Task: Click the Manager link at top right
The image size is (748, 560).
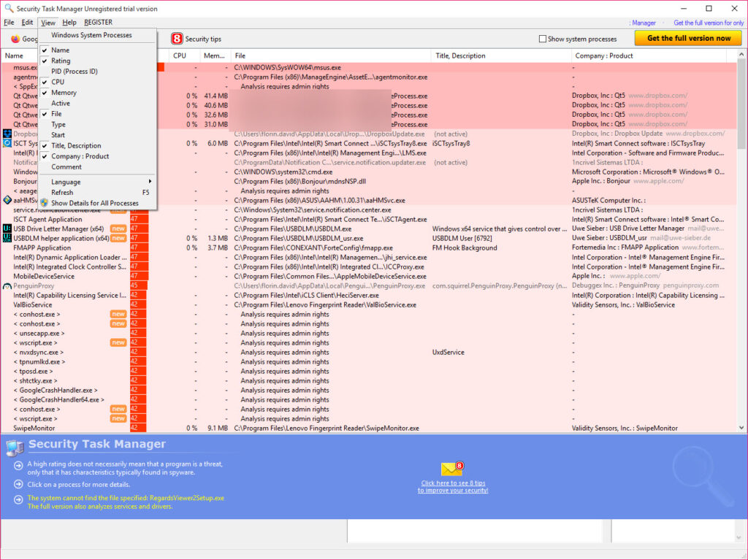Action: 644,23
